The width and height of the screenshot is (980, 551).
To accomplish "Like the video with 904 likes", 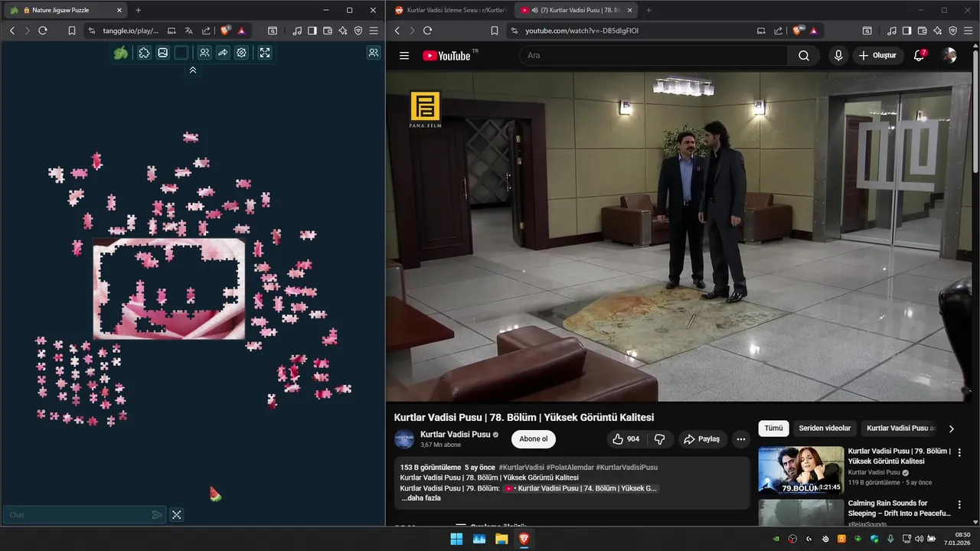I will [x=626, y=439].
